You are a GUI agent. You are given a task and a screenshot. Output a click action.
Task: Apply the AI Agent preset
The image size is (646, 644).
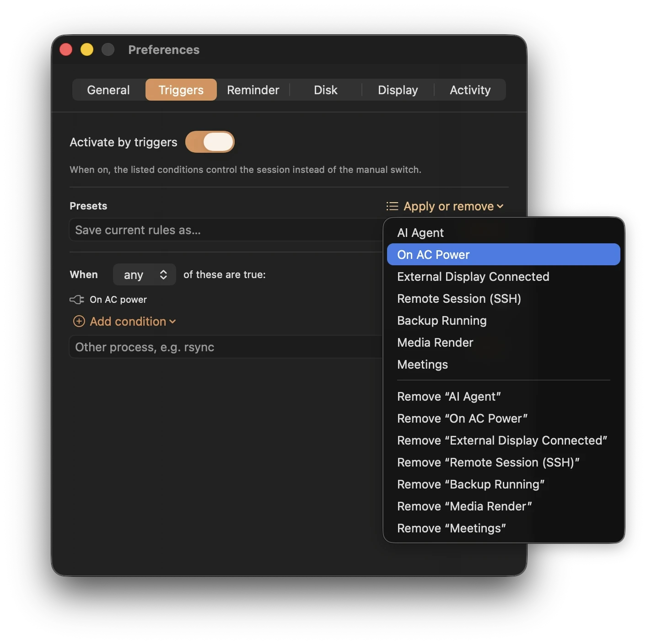coord(504,233)
